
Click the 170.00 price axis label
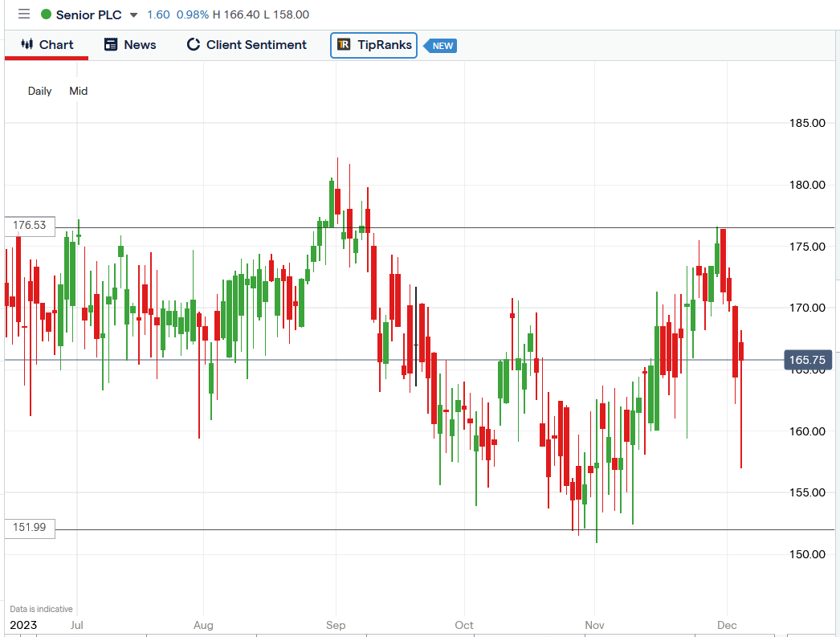coord(807,308)
